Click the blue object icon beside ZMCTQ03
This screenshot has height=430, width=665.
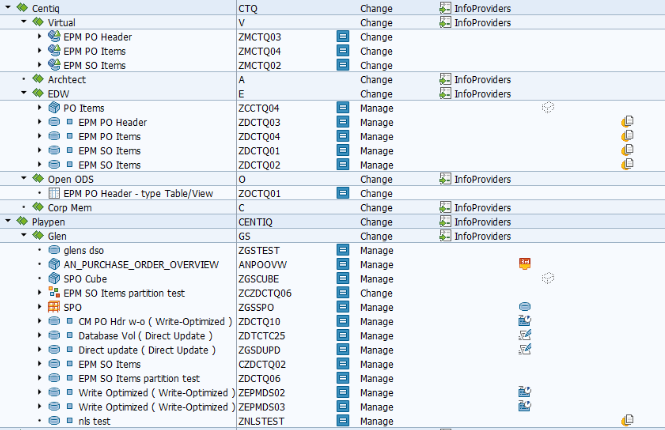pyautogui.click(x=342, y=37)
